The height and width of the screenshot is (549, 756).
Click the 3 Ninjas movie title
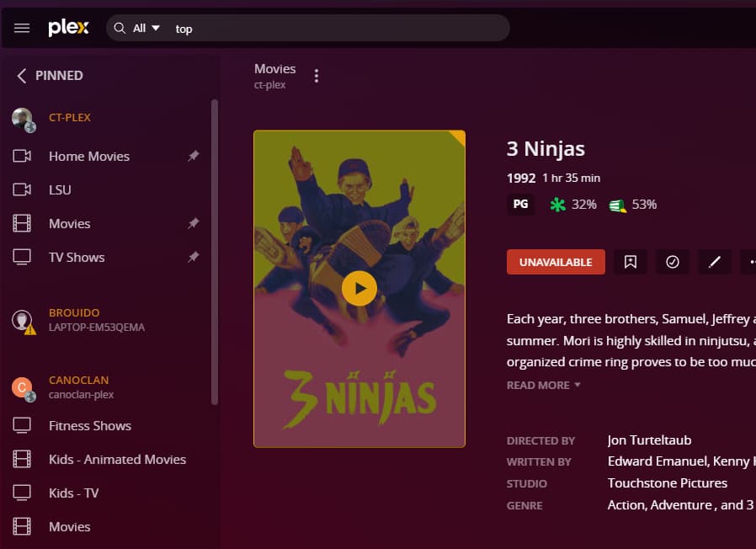pyautogui.click(x=546, y=149)
